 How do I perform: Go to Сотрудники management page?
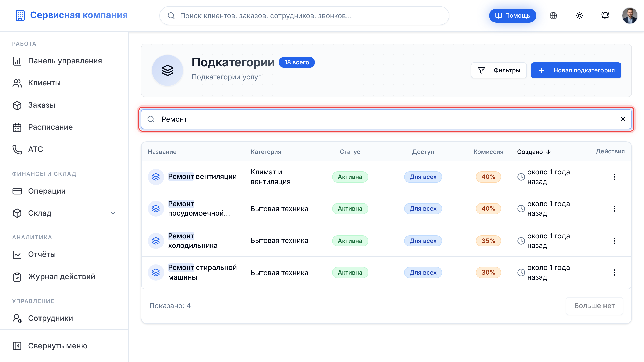coord(64,318)
